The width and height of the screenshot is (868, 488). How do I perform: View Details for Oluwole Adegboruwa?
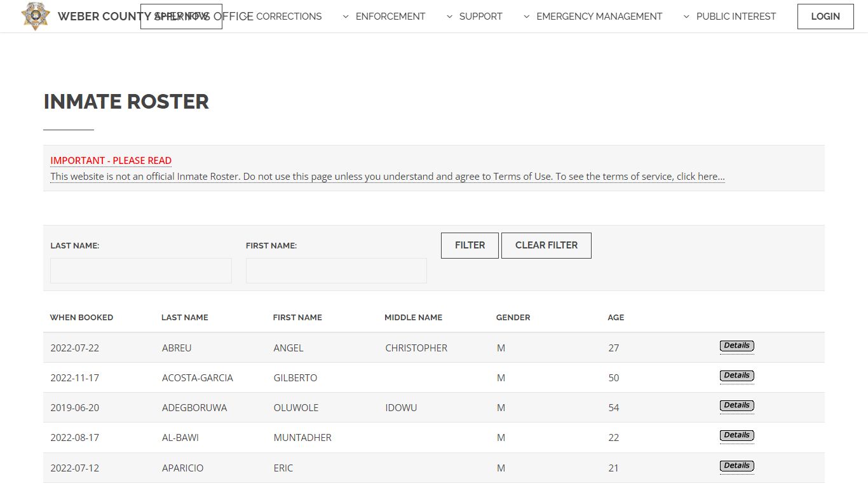[x=737, y=405]
